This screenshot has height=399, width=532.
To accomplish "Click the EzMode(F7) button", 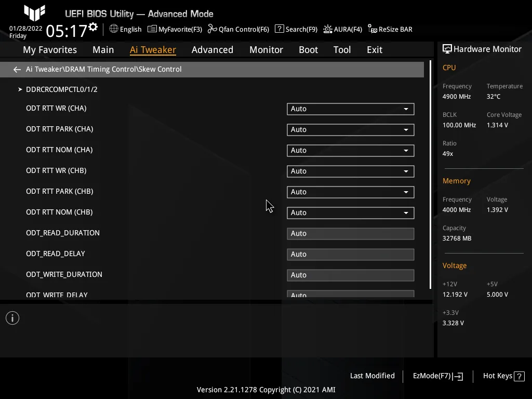I will coord(437,376).
